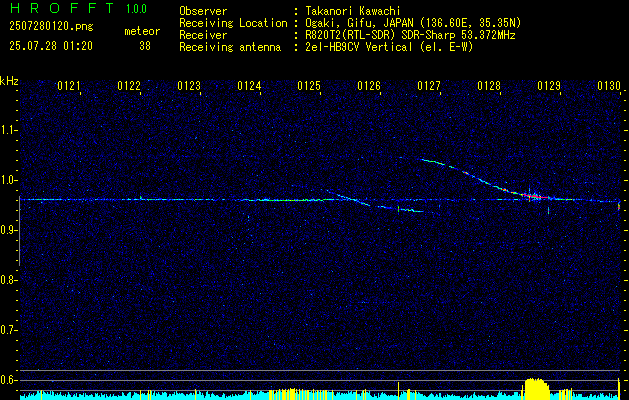Select the meteor count value 38
The height and width of the screenshot is (400, 629).
[x=145, y=46]
